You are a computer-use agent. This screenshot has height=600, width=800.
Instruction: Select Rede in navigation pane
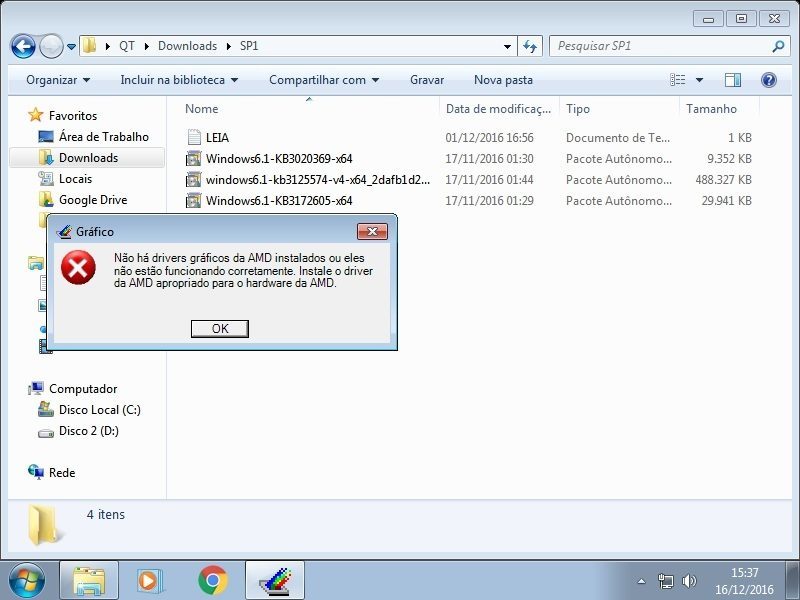click(62, 473)
